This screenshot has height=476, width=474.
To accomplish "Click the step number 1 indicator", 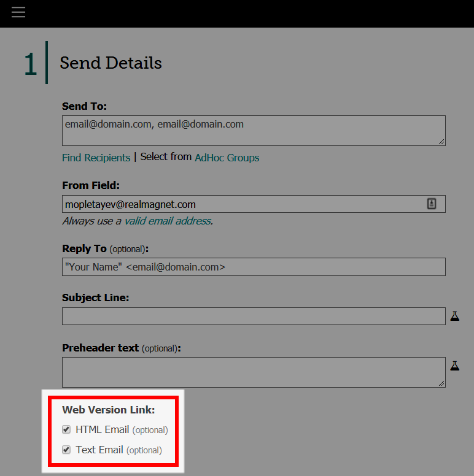I will tap(30, 64).
